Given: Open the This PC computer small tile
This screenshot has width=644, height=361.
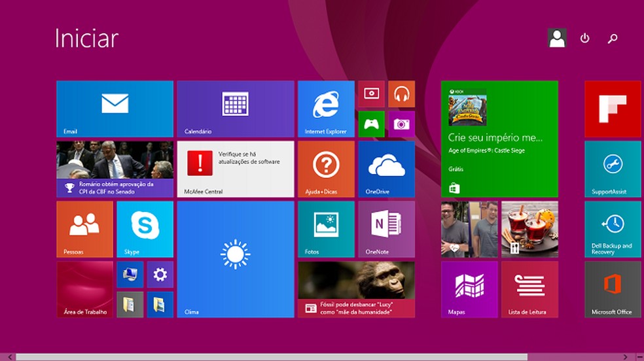Looking at the screenshot, I should pyautogui.click(x=130, y=275).
